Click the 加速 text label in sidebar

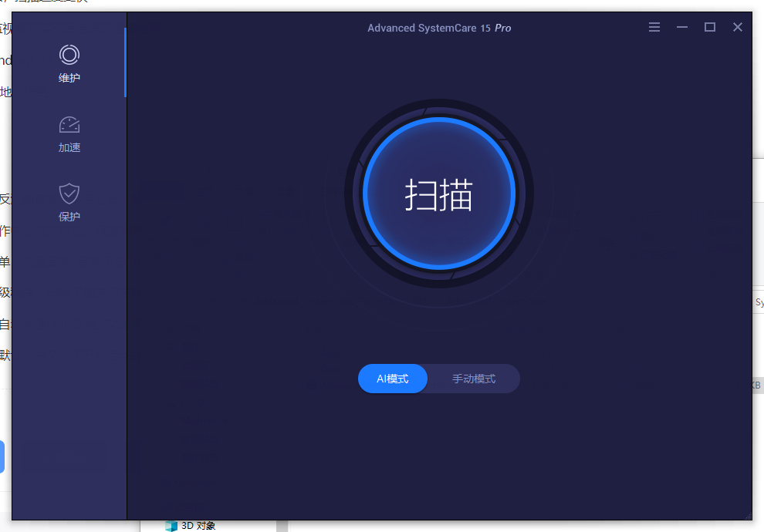69,147
